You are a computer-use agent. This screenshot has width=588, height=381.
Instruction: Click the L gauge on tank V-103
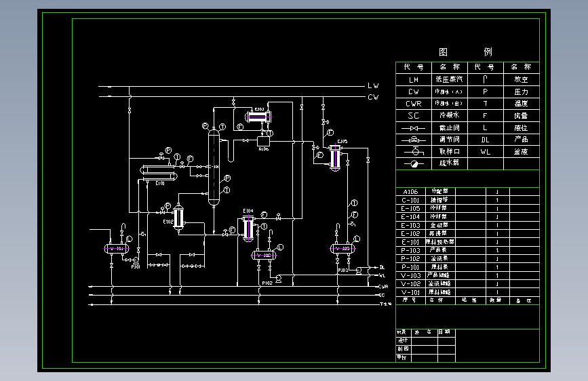[x=357, y=239]
